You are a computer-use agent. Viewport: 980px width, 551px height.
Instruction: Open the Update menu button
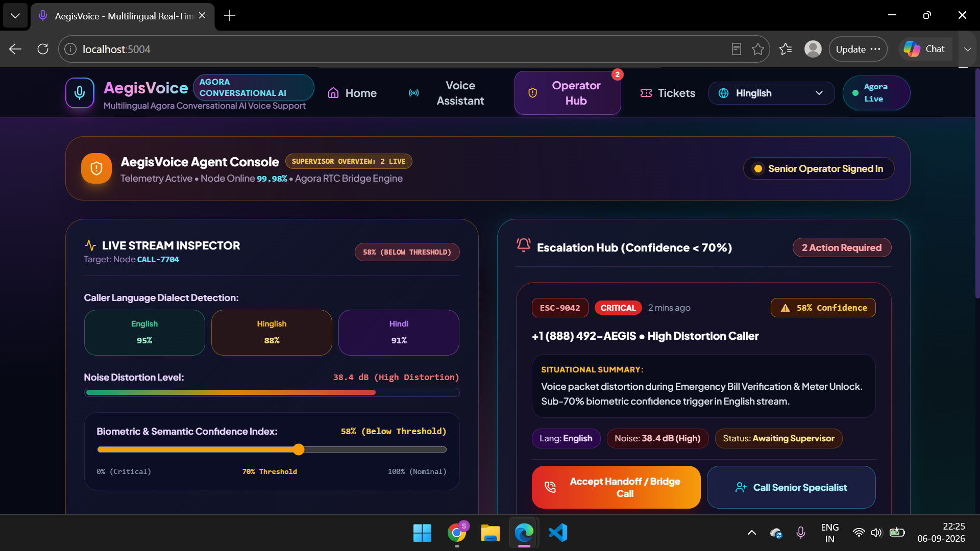(x=858, y=49)
